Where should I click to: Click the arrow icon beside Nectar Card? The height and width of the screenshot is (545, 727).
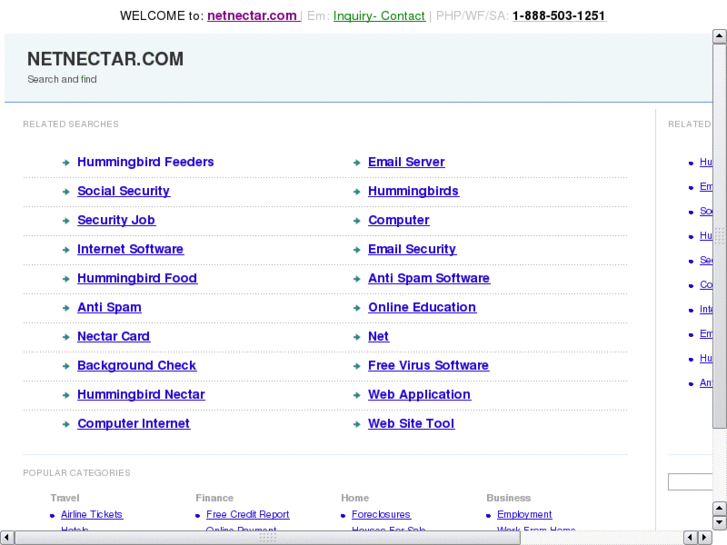[66, 337]
